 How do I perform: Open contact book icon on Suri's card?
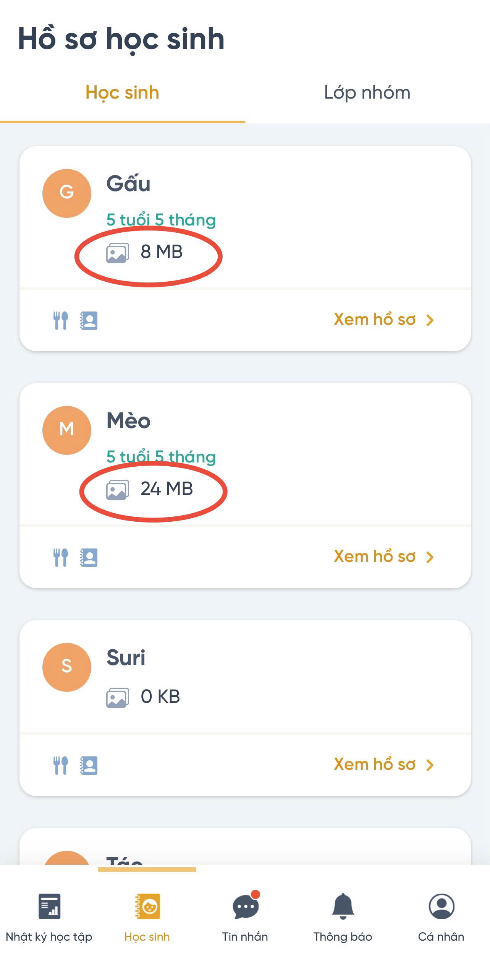click(x=89, y=765)
